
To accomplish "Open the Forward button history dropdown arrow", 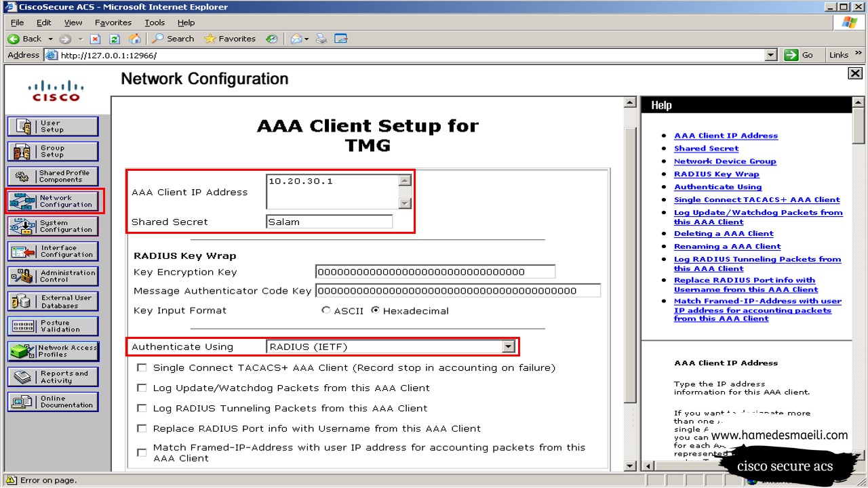I will click(80, 39).
